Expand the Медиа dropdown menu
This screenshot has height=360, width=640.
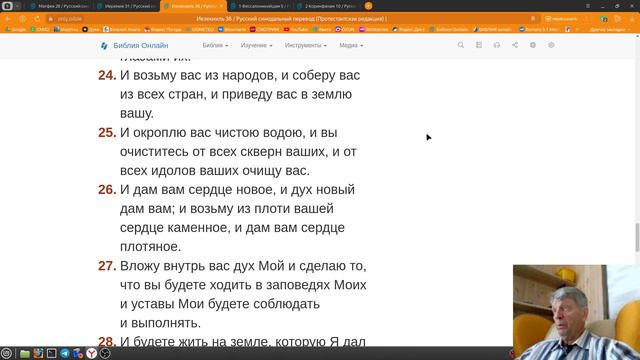pos(351,45)
